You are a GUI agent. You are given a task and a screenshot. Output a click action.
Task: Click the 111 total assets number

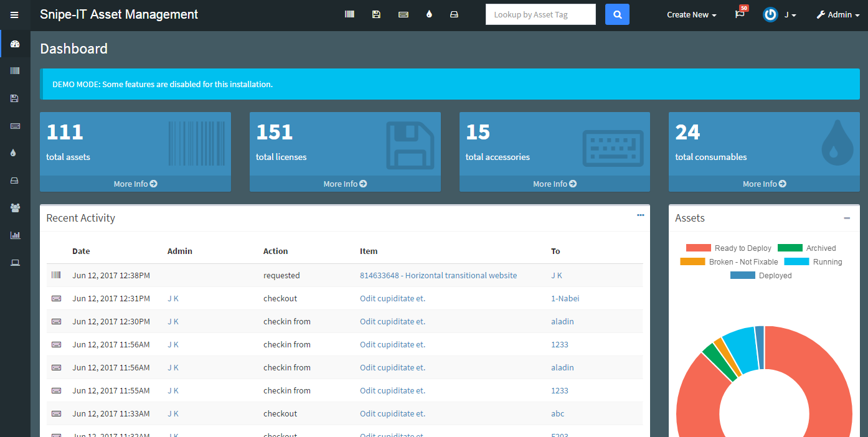pyautogui.click(x=65, y=132)
